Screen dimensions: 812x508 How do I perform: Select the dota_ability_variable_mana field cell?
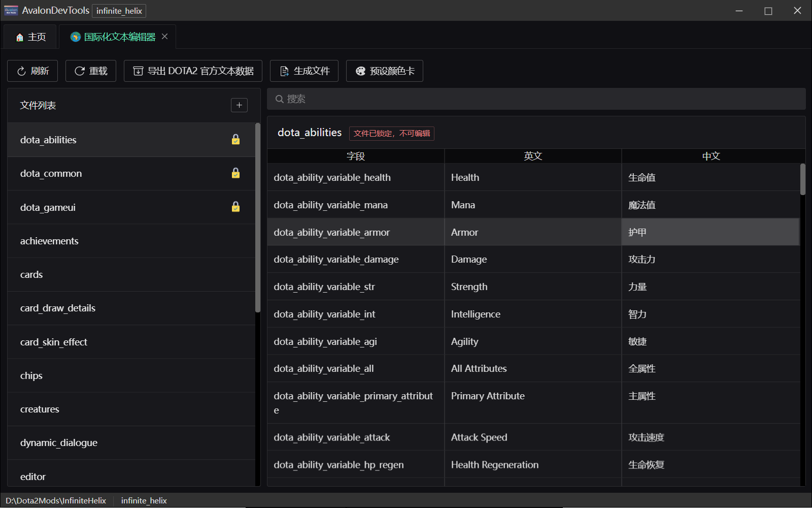[x=356, y=205]
